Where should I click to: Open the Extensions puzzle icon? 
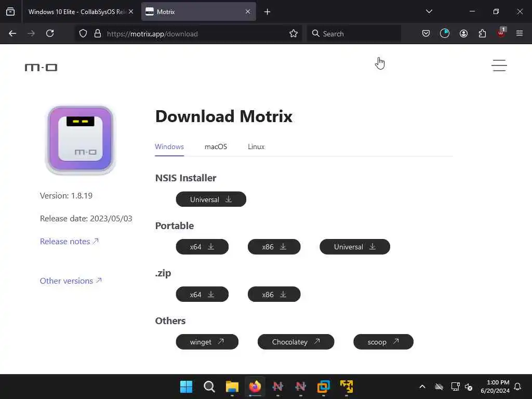[x=482, y=34]
